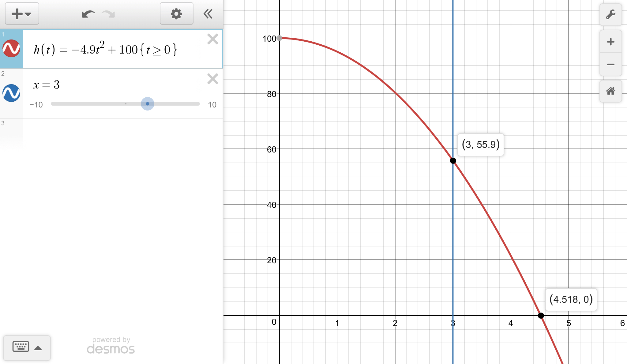Delete the h(t) expression
The height and width of the screenshot is (364, 627).
click(x=212, y=39)
